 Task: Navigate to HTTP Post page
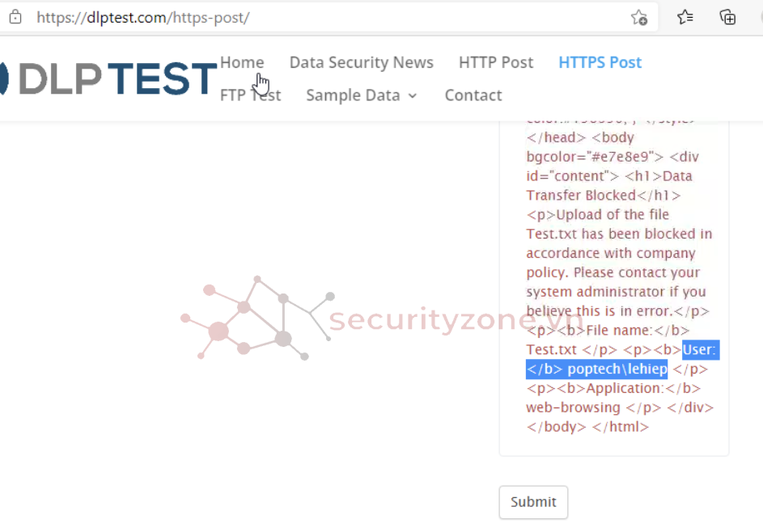(496, 62)
